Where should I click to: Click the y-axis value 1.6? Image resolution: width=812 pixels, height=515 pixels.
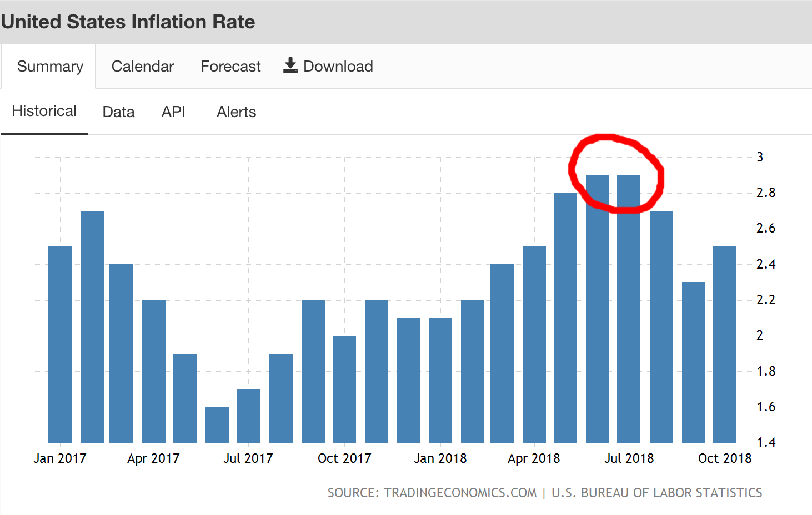(x=766, y=407)
